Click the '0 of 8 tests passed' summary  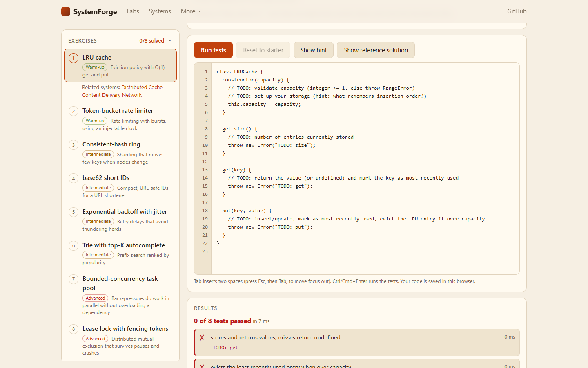(x=223, y=321)
